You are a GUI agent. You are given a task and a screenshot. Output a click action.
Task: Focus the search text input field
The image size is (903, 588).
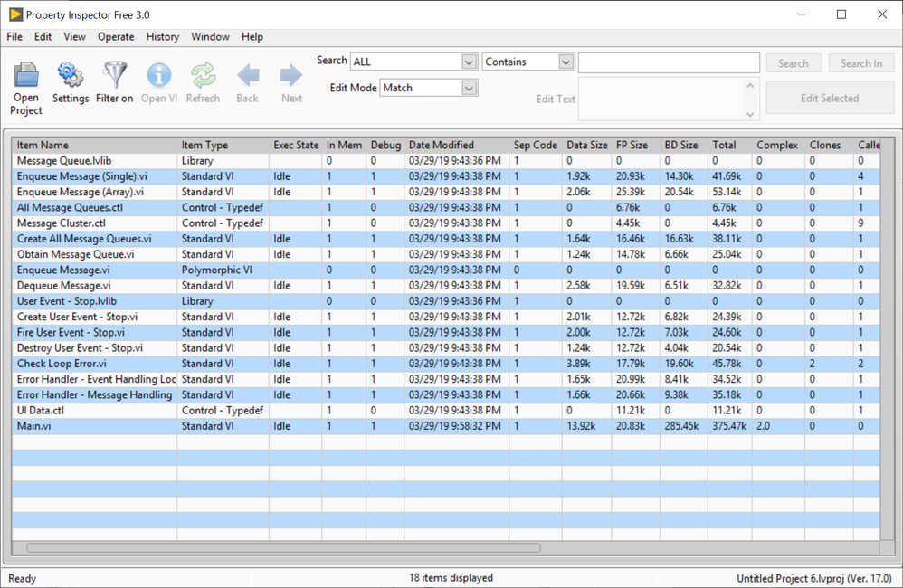pos(669,62)
